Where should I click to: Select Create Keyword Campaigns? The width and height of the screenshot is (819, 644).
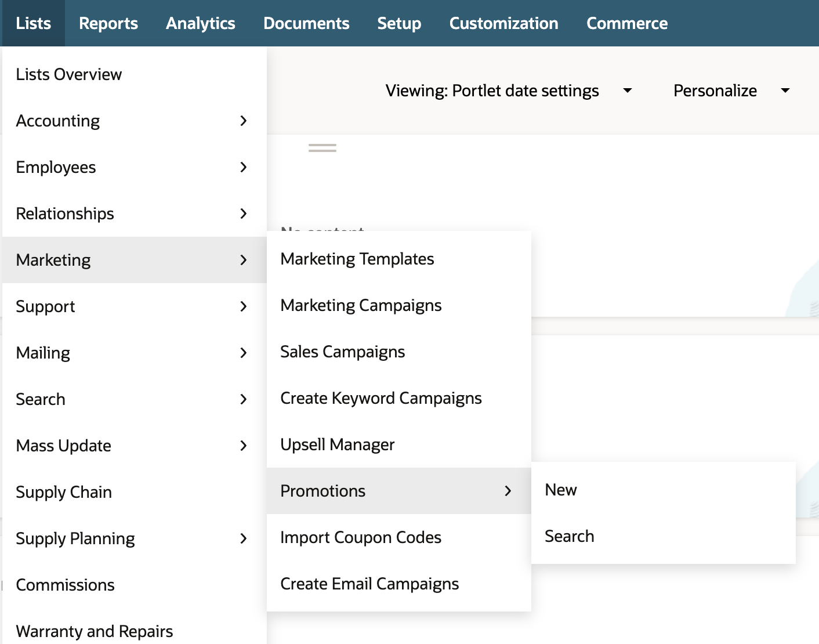coord(399,398)
